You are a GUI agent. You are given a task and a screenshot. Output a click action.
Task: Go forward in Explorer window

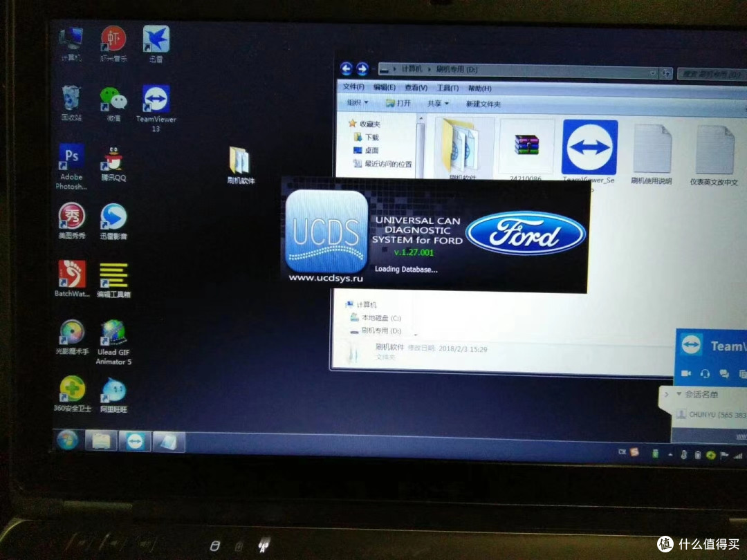tap(362, 69)
